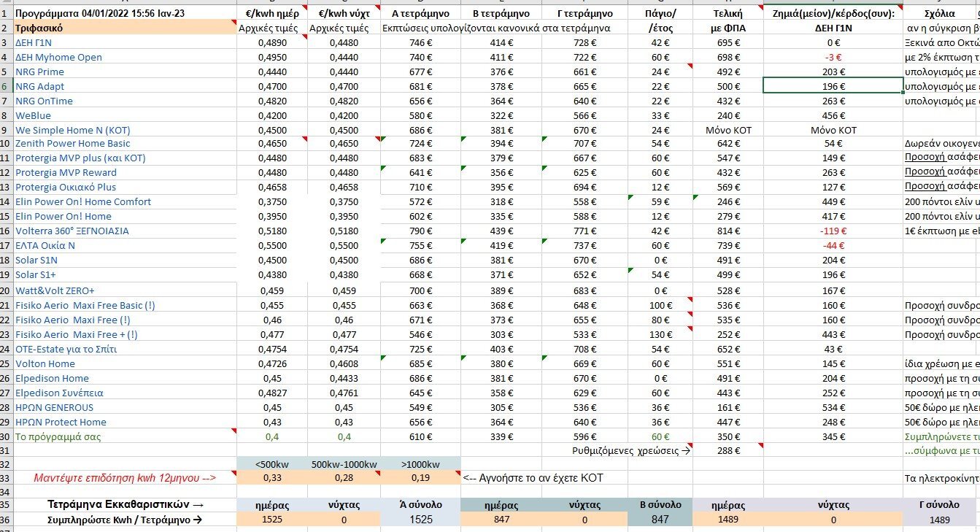Click the red "Μαντέψτε επιδότηση kwh 12μηνου" label
The image size is (980, 532).
124,478
